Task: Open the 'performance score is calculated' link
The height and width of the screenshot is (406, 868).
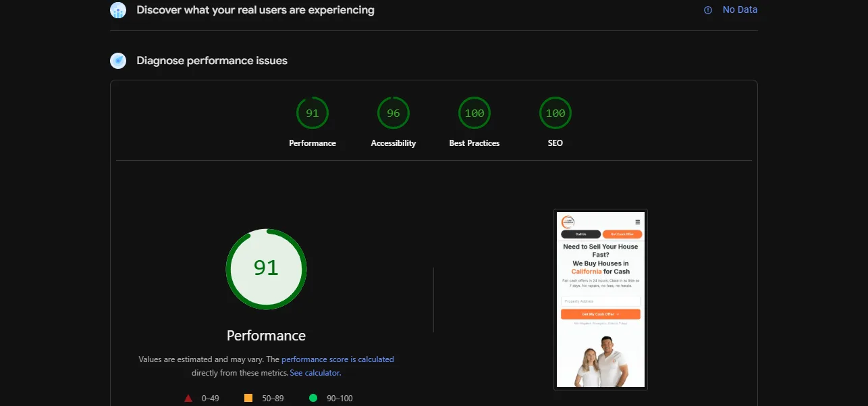Action: click(x=337, y=359)
